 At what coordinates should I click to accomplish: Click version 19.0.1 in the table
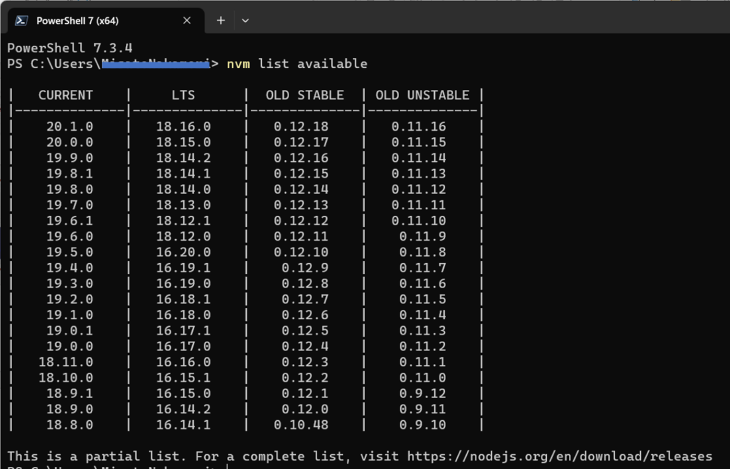[69, 331]
